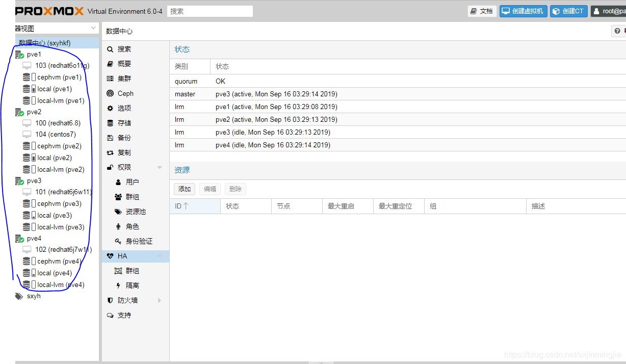Screen dimensions: 626x364
Task: Select local (pve3) storage in tree
Action: tap(55, 216)
